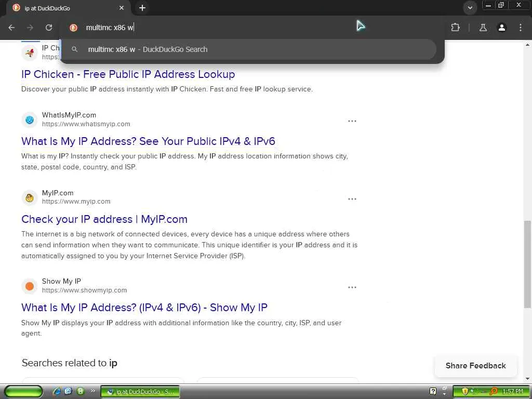This screenshot has width=532, height=399.
Task: Expand quick launch overflow chevron
Action: coord(92,391)
